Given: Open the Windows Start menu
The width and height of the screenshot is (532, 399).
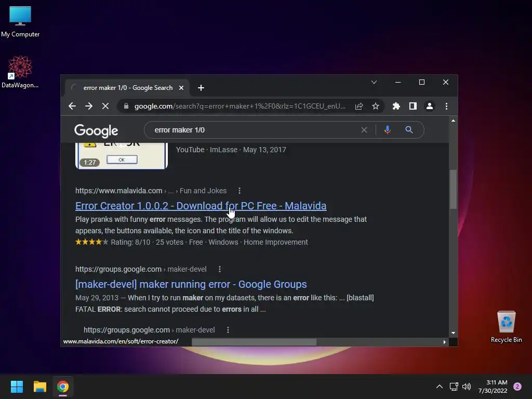Looking at the screenshot, I should click(17, 387).
